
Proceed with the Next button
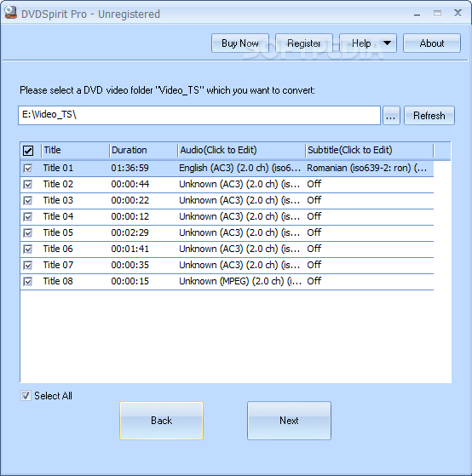[289, 421]
